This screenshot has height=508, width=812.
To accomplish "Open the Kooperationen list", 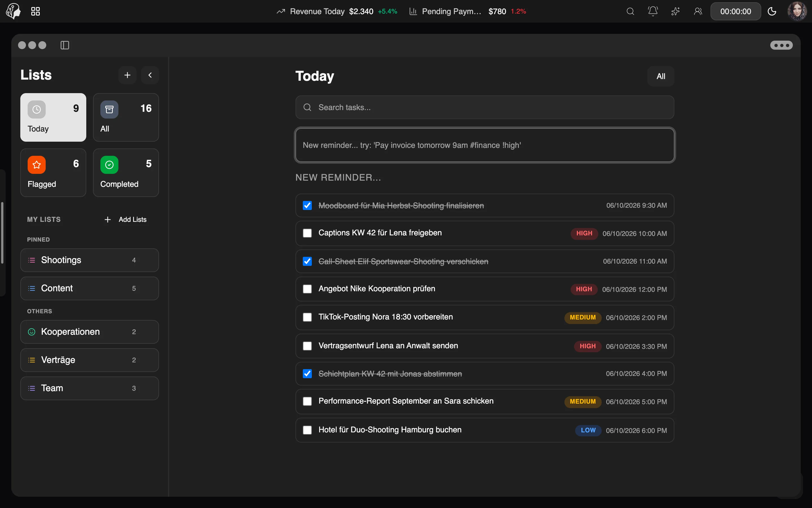I will pos(90,332).
